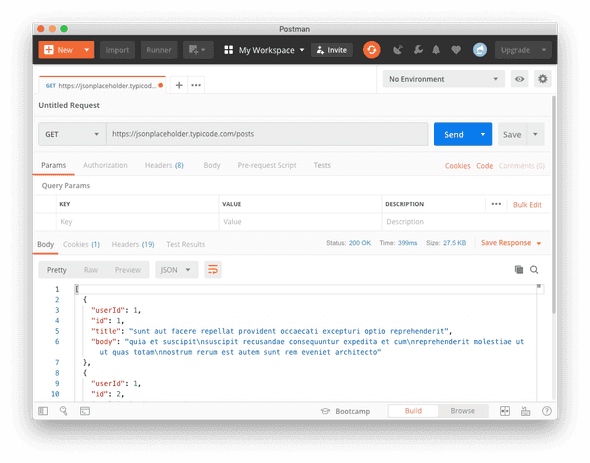Select the response Body tab
This screenshot has height=463, width=590.
tap(46, 244)
